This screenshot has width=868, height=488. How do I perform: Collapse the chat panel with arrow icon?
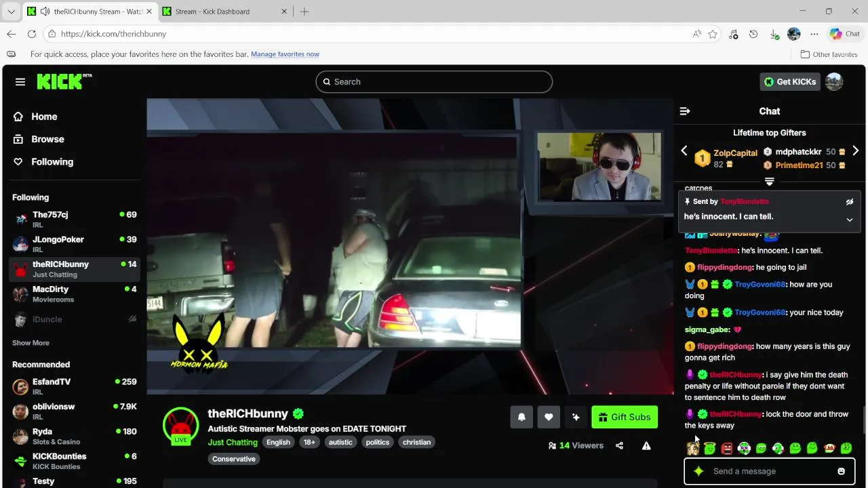click(685, 111)
